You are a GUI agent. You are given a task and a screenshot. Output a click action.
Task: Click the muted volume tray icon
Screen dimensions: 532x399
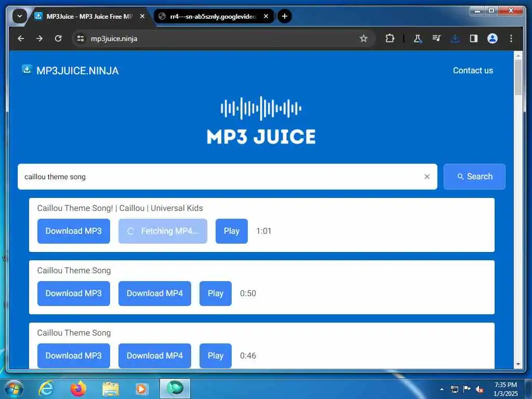[480, 389]
